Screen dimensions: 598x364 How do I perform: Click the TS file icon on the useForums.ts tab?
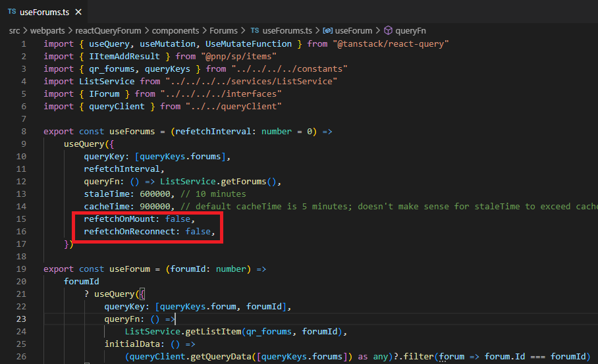12,12
